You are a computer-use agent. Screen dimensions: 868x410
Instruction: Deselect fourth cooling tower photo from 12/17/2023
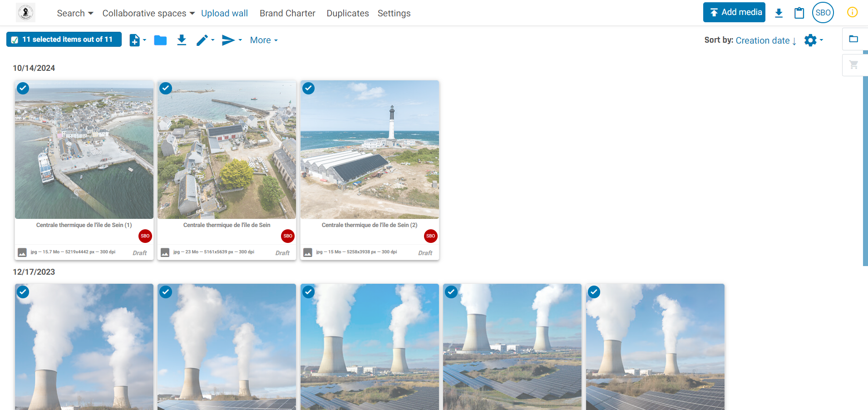click(x=451, y=292)
